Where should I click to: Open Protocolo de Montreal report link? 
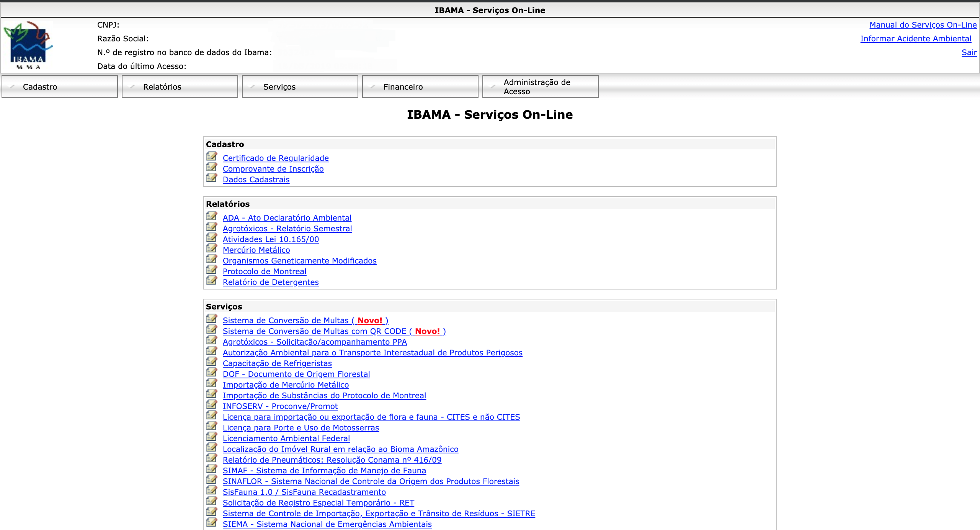coord(265,272)
